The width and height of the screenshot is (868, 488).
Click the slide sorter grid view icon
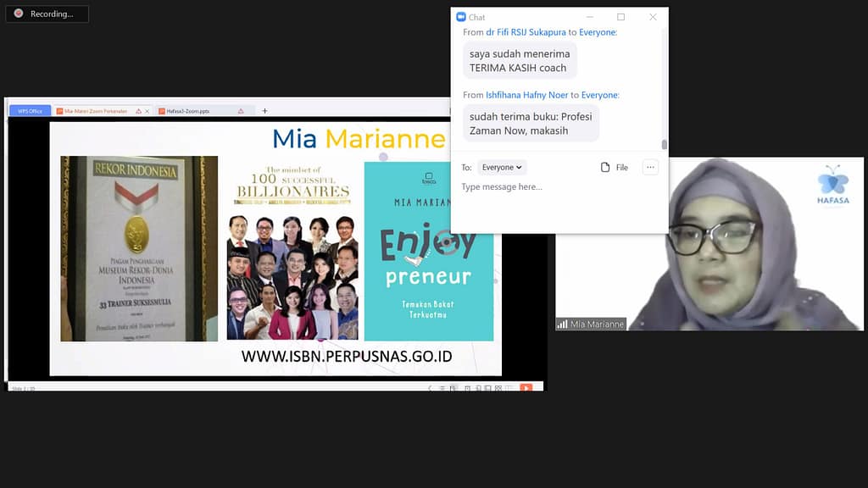[498, 388]
